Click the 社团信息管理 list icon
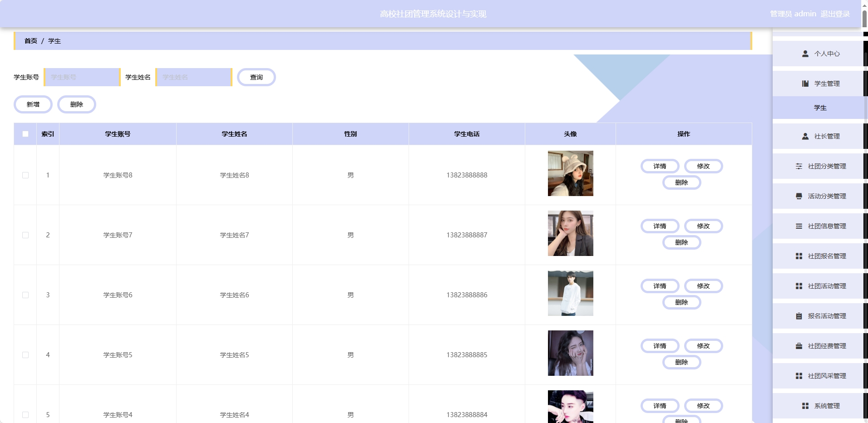 [x=799, y=226]
